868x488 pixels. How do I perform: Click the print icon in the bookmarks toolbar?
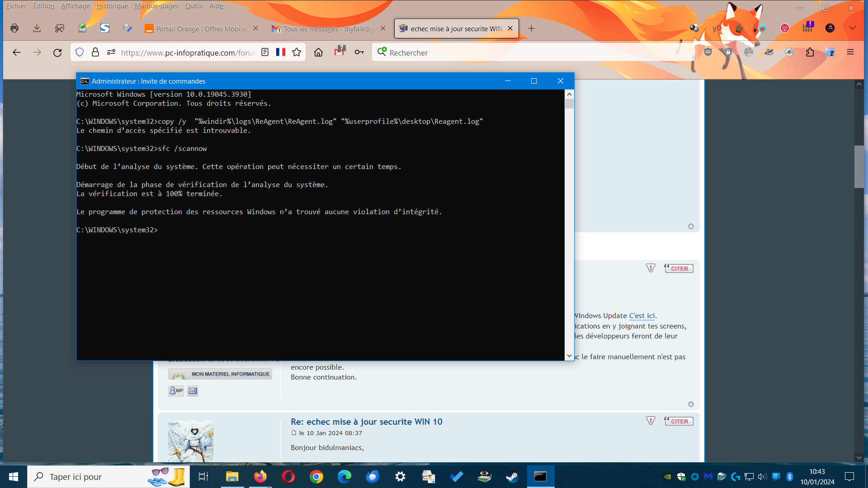point(14,28)
